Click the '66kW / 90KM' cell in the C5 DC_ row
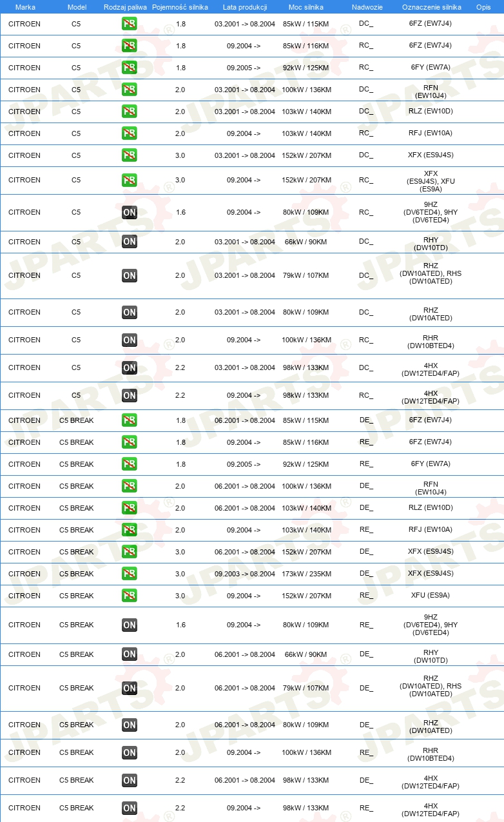504x822 pixels. tap(305, 242)
